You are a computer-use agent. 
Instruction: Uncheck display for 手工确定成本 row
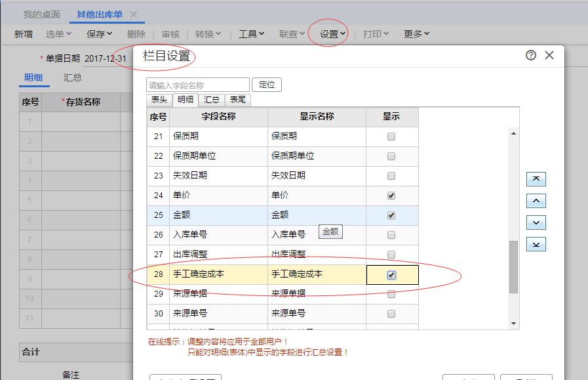(391, 275)
